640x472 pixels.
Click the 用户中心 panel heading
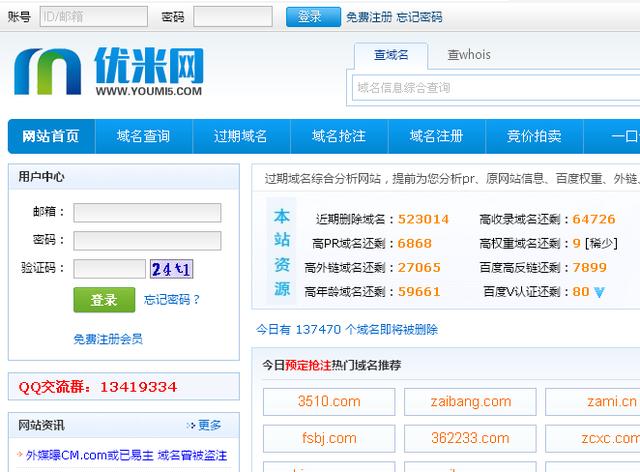41,177
